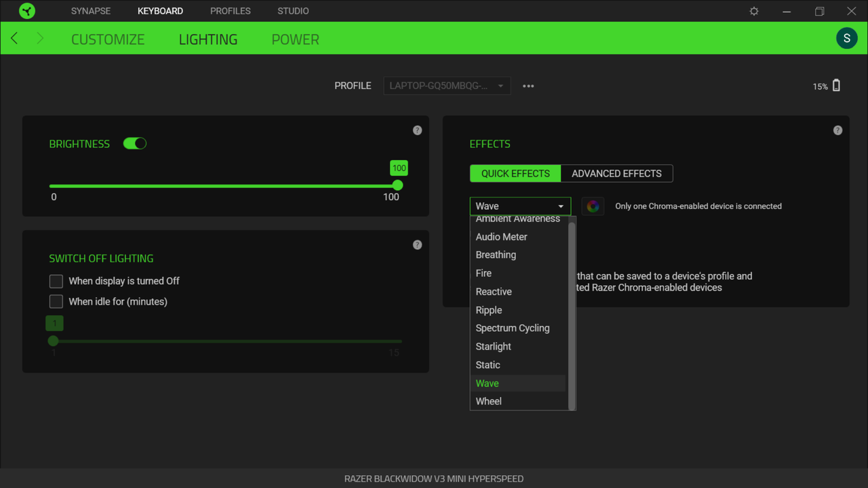The width and height of the screenshot is (868, 488).
Task: Switch to the Customize tab
Action: [x=108, y=39]
